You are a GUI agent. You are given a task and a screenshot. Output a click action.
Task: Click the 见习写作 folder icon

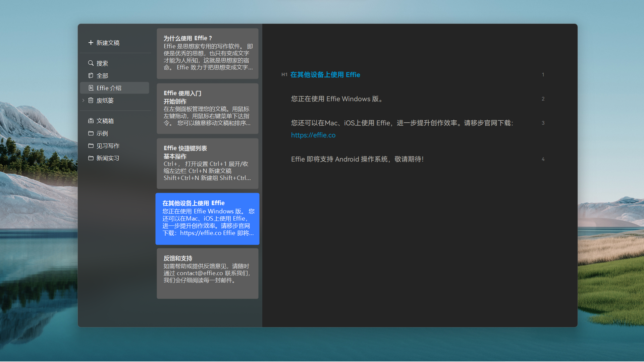[91, 145]
